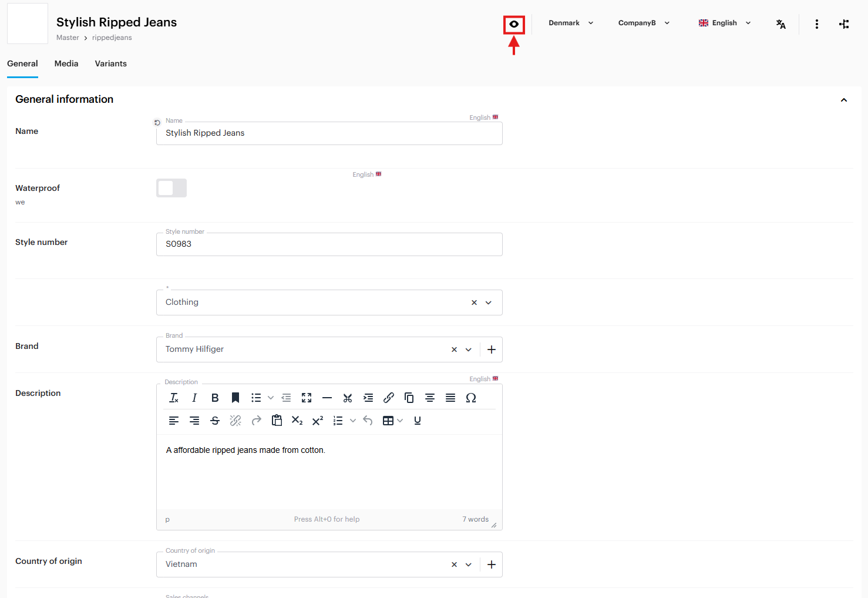Apply bold formatting in Description editor

(215, 398)
